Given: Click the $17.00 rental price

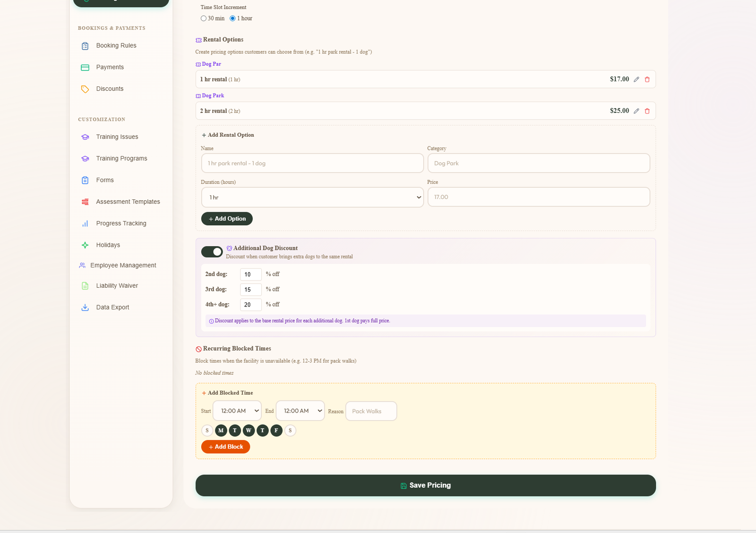Looking at the screenshot, I should point(619,79).
